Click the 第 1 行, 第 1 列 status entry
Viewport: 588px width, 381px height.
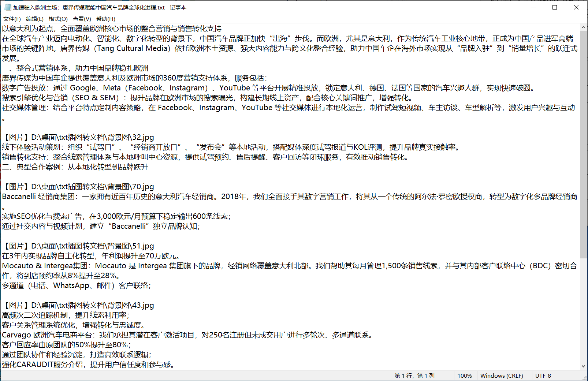[x=414, y=376]
